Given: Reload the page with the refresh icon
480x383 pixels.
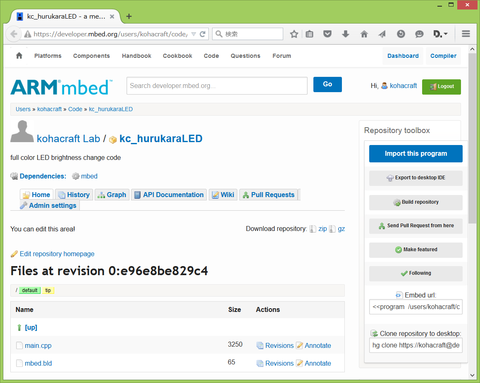Looking at the screenshot, I should 202,34.
